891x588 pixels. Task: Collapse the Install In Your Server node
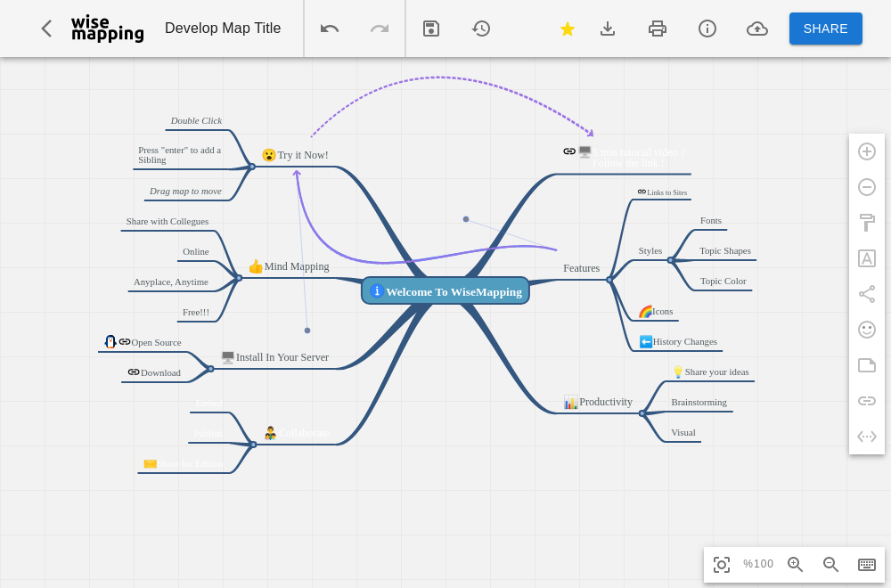tap(211, 369)
